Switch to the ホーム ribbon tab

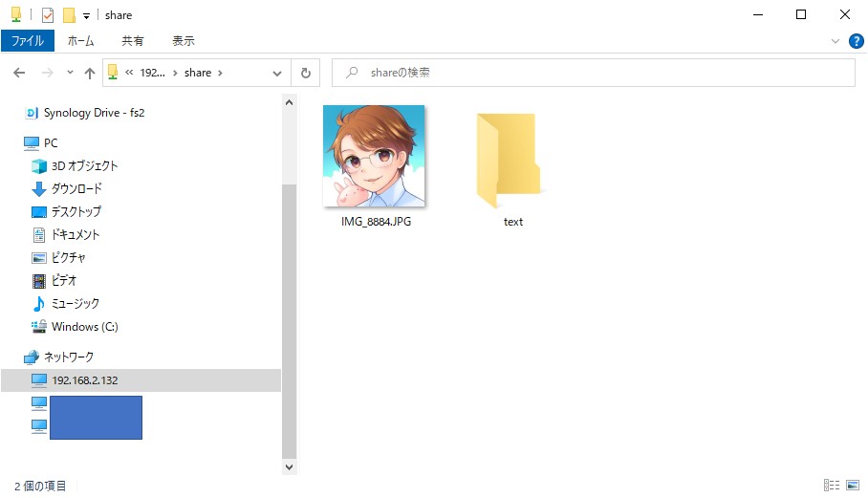click(81, 41)
